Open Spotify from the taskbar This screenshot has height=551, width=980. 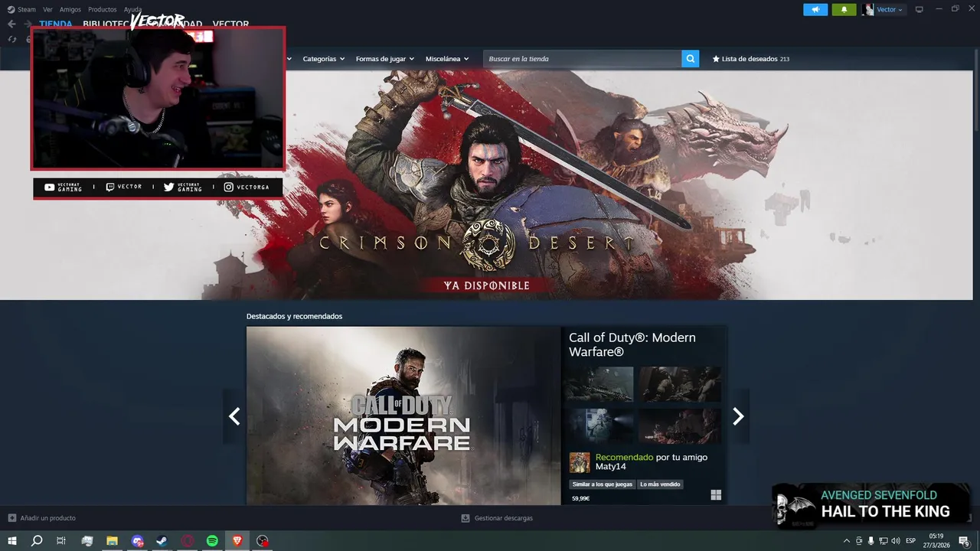212,541
